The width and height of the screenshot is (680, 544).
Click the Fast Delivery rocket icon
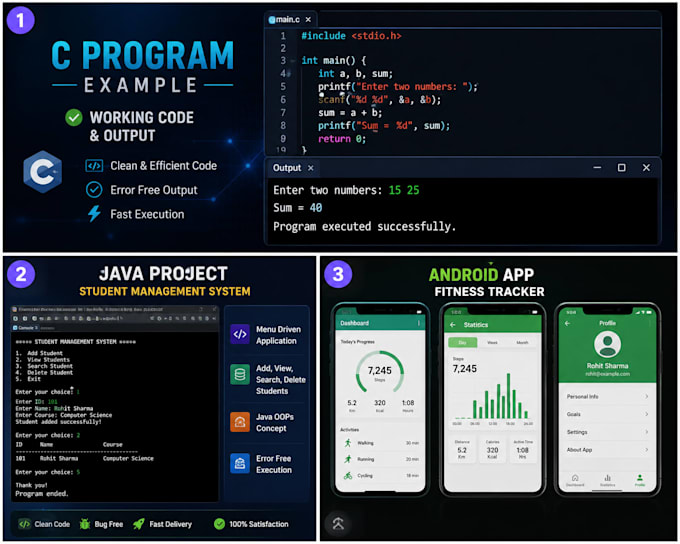[x=139, y=524]
